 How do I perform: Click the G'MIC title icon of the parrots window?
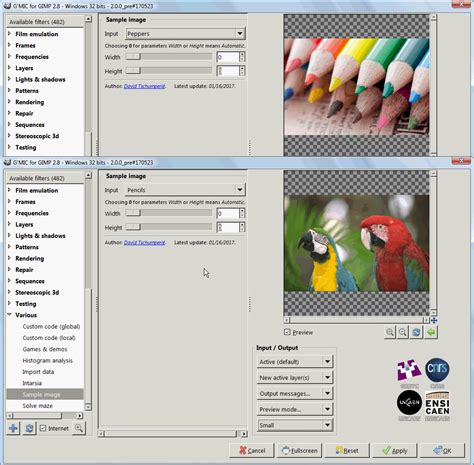click(7, 162)
